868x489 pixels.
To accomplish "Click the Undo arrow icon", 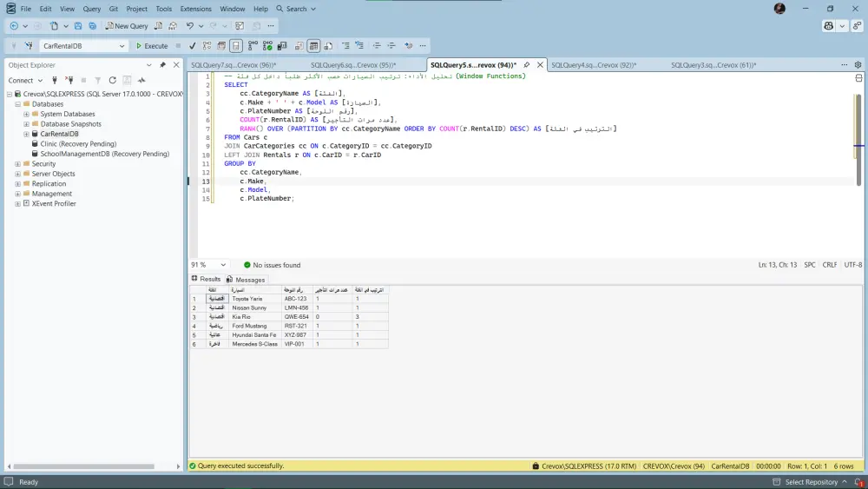I will point(190,26).
